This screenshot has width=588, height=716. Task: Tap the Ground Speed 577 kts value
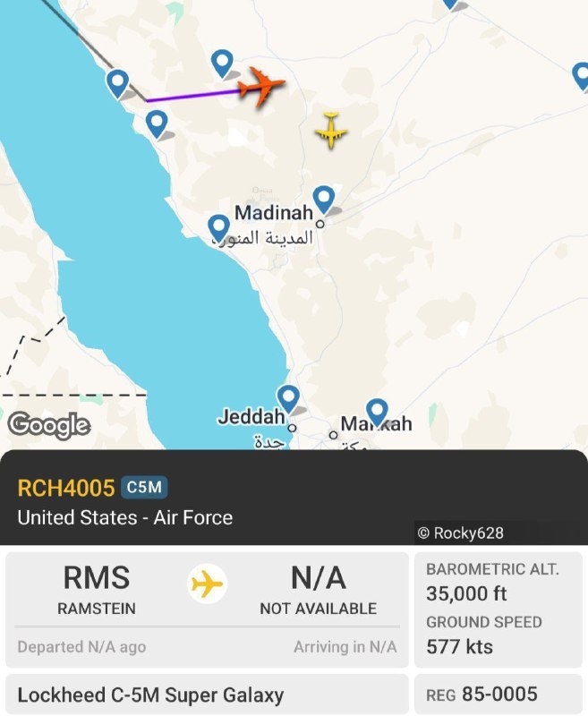click(x=459, y=645)
